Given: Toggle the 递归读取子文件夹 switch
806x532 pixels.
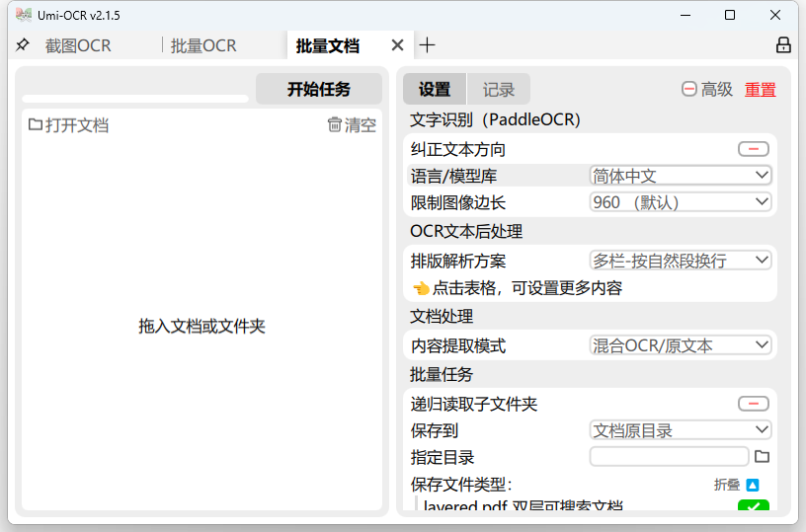Looking at the screenshot, I should pos(753,404).
